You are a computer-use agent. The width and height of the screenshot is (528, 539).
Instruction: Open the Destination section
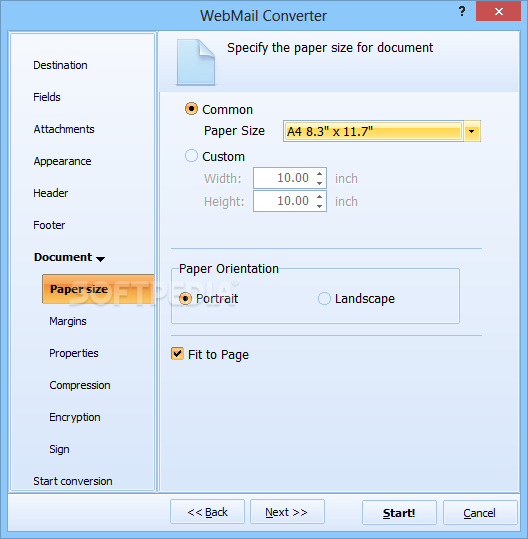pos(60,65)
